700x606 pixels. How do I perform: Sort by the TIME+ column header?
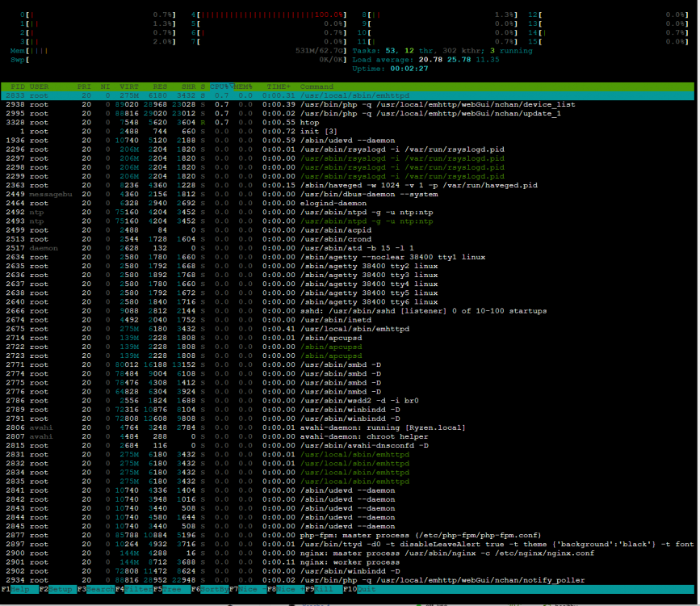point(279,86)
